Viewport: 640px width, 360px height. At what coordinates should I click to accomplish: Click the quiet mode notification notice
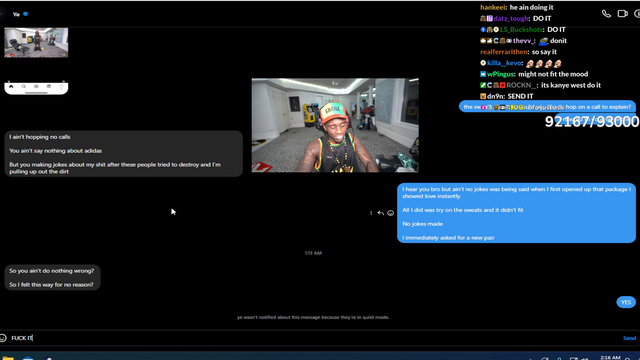point(313,317)
